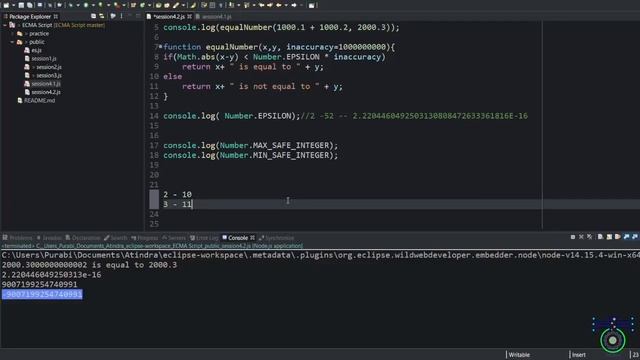Switch to the *session4.2.js editor tab
The height and width of the screenshot is (360, 640).
click(169, 17)
